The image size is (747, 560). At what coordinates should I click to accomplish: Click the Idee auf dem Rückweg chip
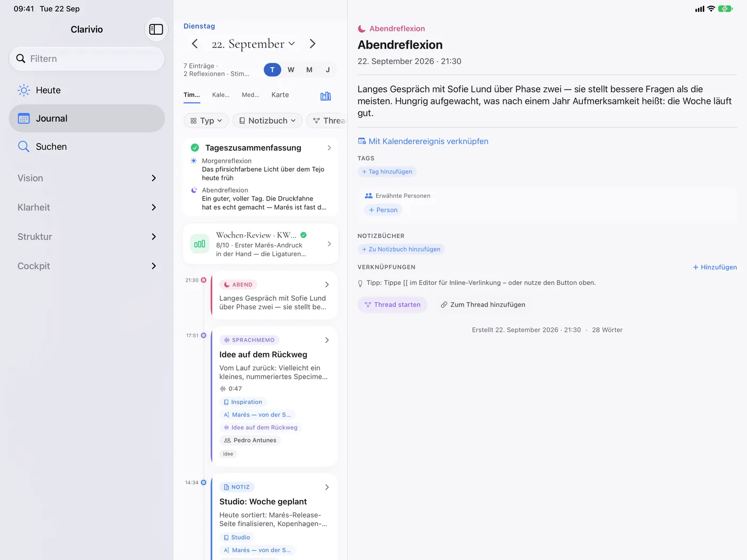click(260, 428)
